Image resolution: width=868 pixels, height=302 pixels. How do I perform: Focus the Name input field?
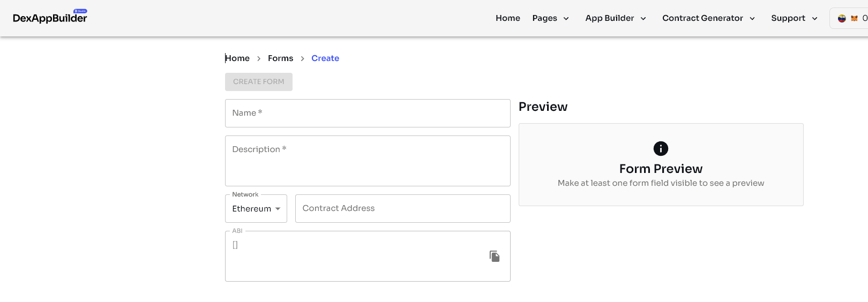(368, 113)
